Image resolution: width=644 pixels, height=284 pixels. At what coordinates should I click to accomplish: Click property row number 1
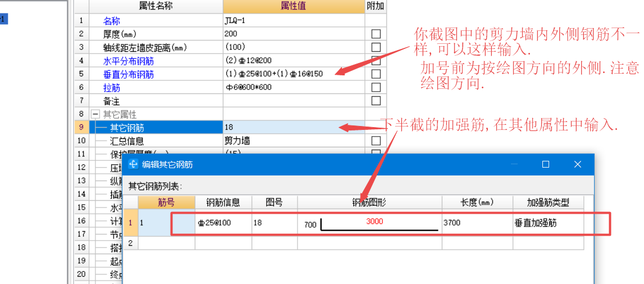coord(81,21)
